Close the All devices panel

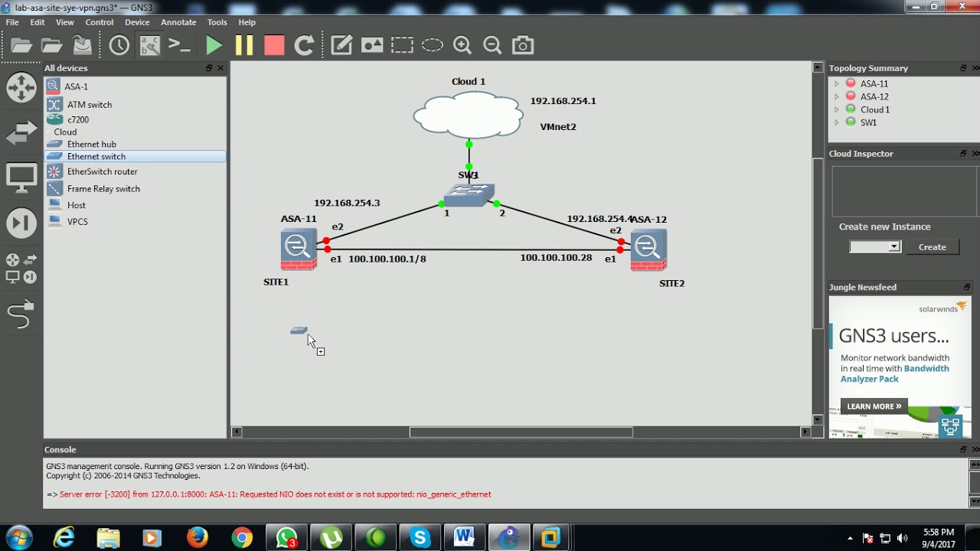pos(220,68)
